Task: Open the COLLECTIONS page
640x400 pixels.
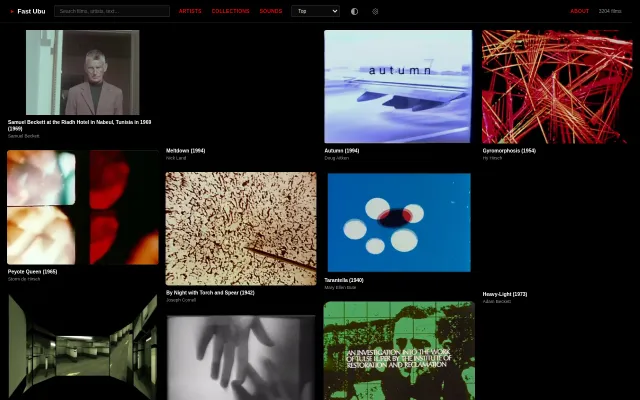Action: point(230,11)
